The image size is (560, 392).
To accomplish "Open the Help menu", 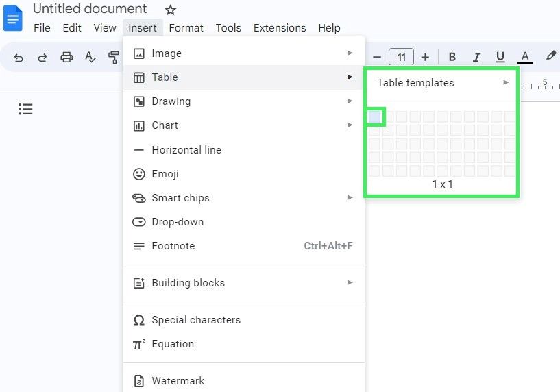I will [329, 28].
